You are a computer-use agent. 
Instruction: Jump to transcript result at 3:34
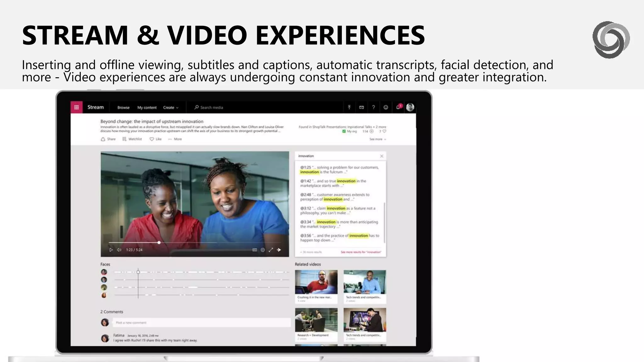tap(339, 224)
